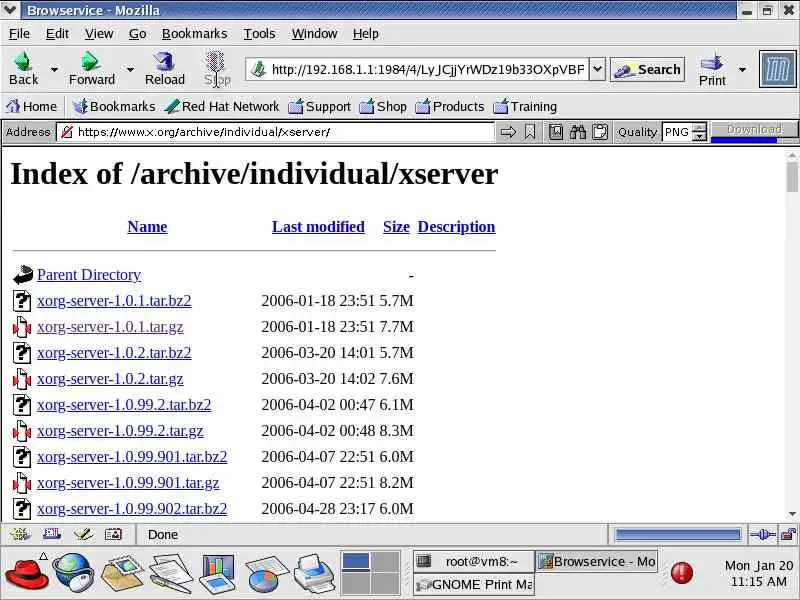Click the Stop loading icon
The height and width of the screenshot is (600, 800).
click(x=217, y=62)
